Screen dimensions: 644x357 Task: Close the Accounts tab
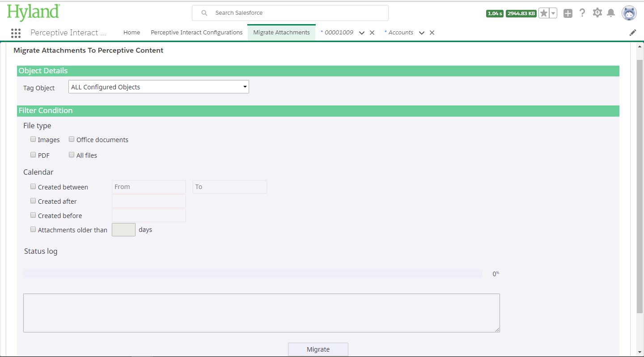click(x=432, y=33)
